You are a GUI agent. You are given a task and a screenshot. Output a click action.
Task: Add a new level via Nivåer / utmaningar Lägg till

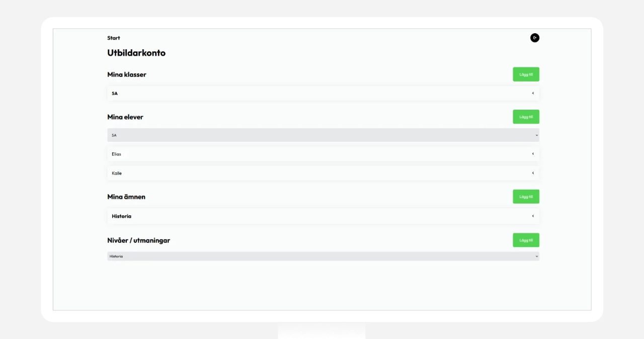click(x=526, y=240)
